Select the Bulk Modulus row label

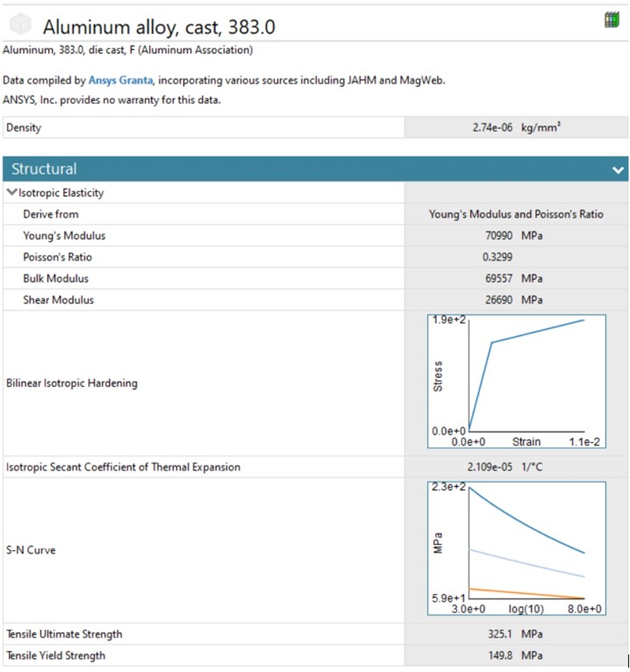click(55, 279)
